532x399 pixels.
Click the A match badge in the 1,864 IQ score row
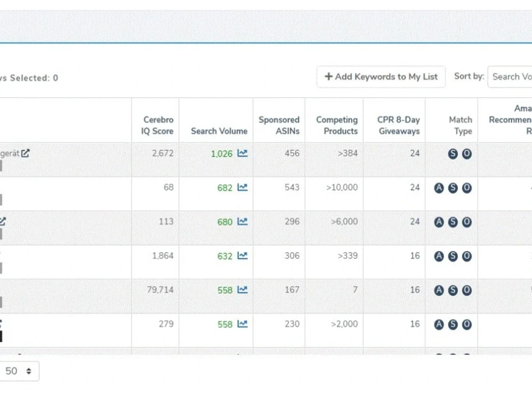pos(439,256)
